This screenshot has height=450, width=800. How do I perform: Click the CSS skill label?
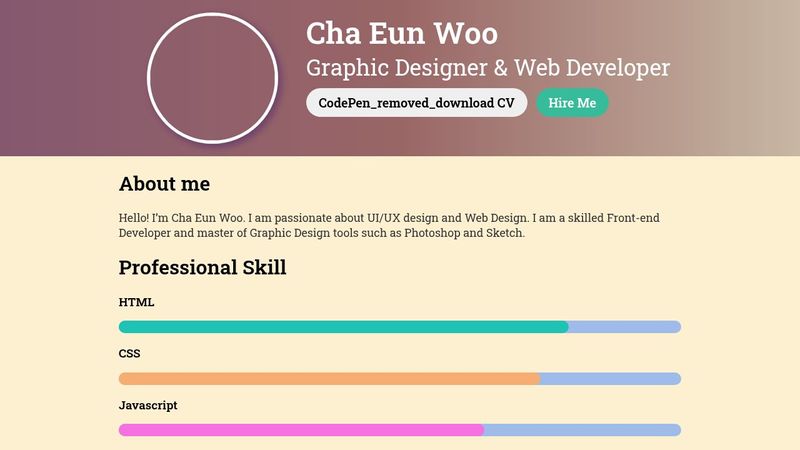131,354
